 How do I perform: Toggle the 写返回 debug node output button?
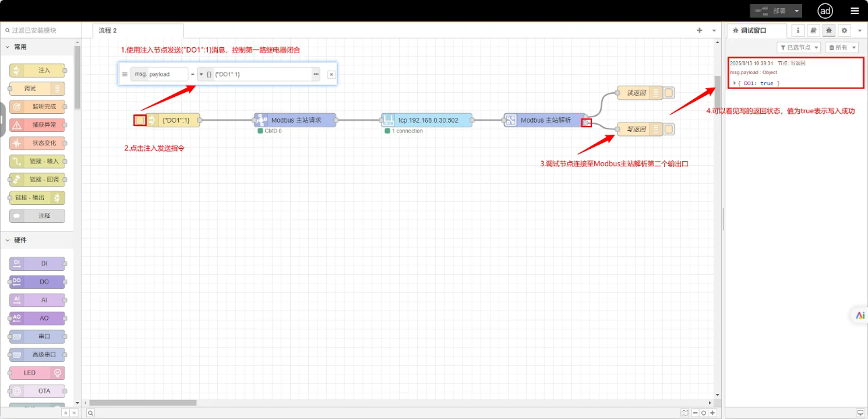(669, 129)
